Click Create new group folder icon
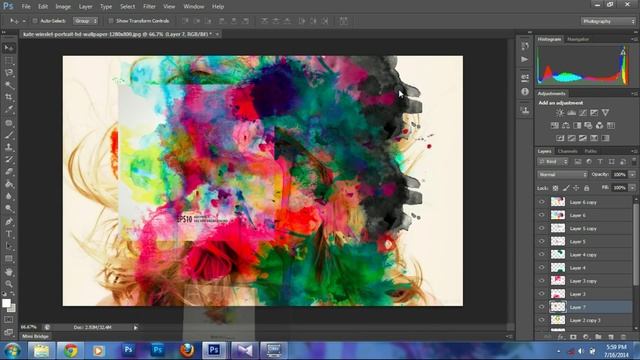 (x=598, y=337)
